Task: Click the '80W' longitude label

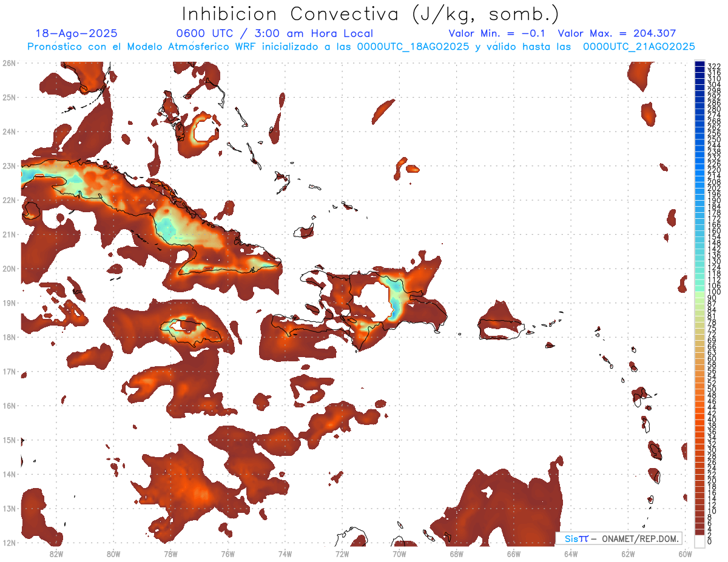Action: point(113,553)
